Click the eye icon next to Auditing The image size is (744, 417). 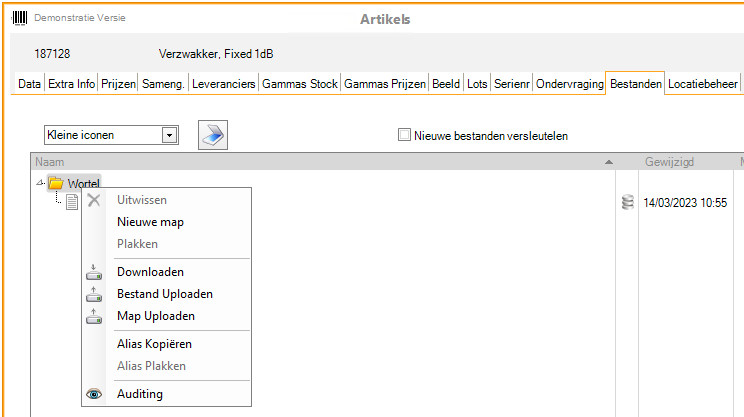[x=94, y=394]
